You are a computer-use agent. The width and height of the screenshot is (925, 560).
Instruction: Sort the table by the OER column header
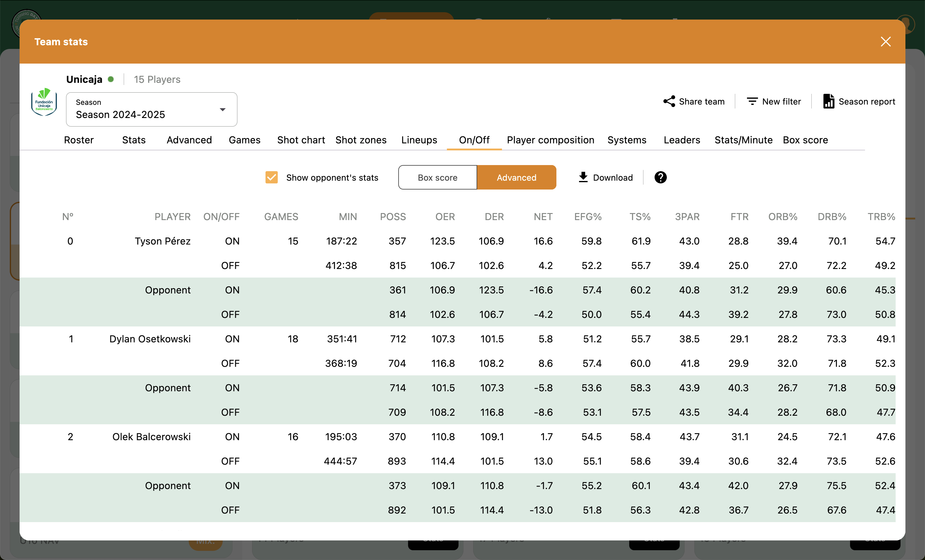click(445, 216)
